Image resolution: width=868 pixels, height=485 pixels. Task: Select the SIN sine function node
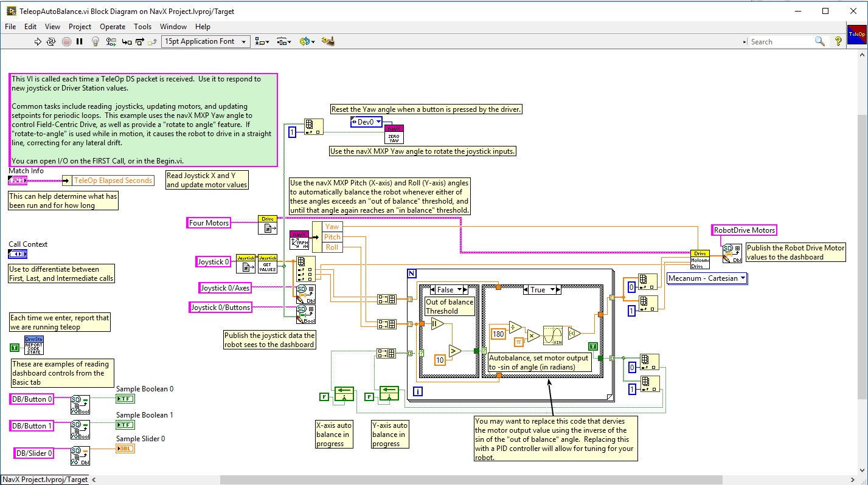[x=552, y=334]
